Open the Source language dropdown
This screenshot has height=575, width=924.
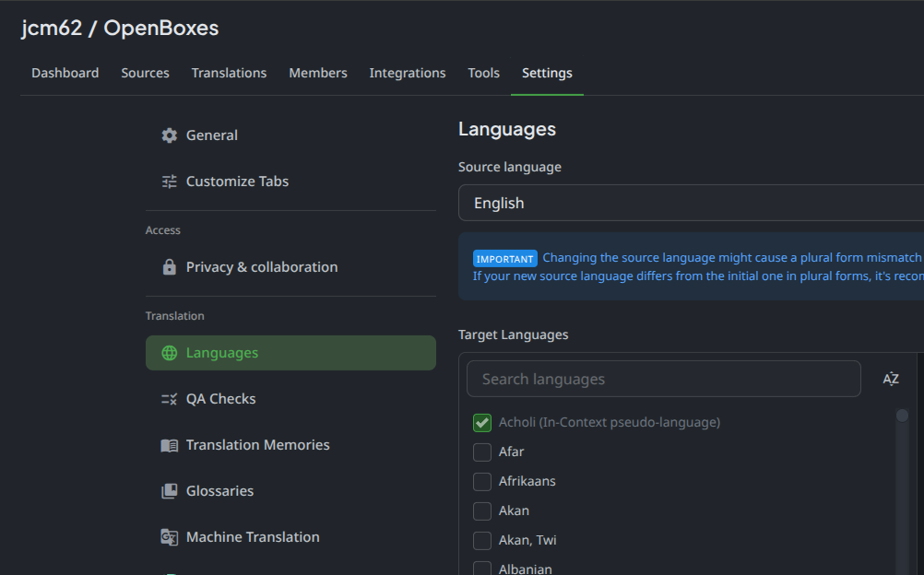pyautogui.click(x=690, y=203)
